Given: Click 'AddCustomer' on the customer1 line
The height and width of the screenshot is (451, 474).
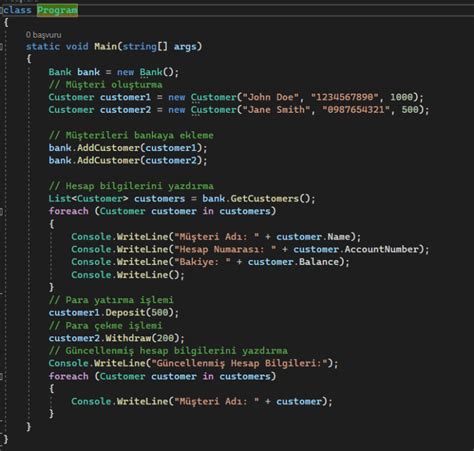Looking at the screenshot, I should pos(108,148).
